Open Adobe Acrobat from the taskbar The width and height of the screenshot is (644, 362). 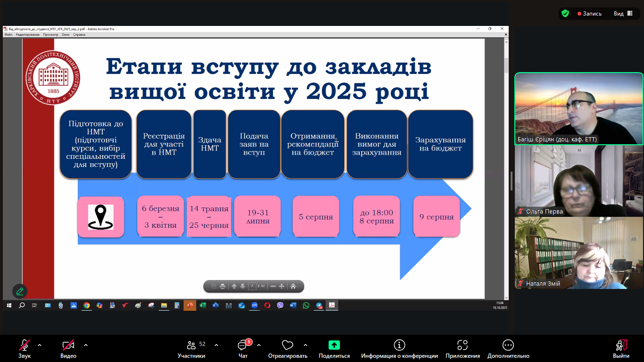332,305
